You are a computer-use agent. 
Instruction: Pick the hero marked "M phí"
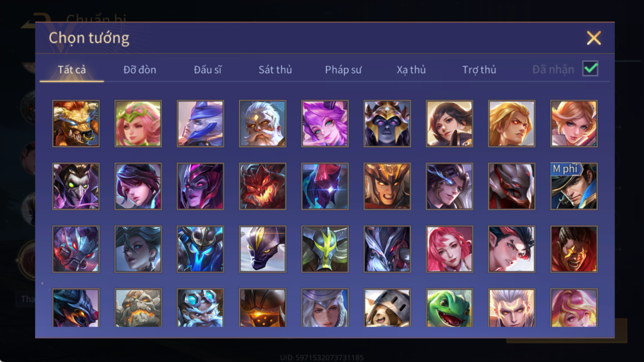574,186
